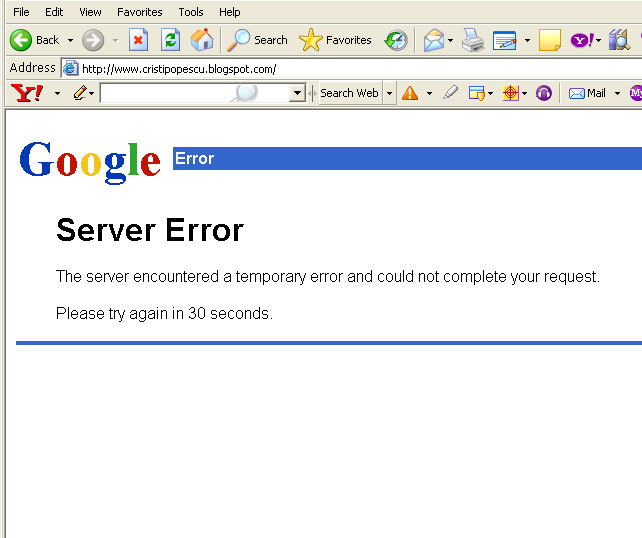Open the Research books icon

point(619,40)
